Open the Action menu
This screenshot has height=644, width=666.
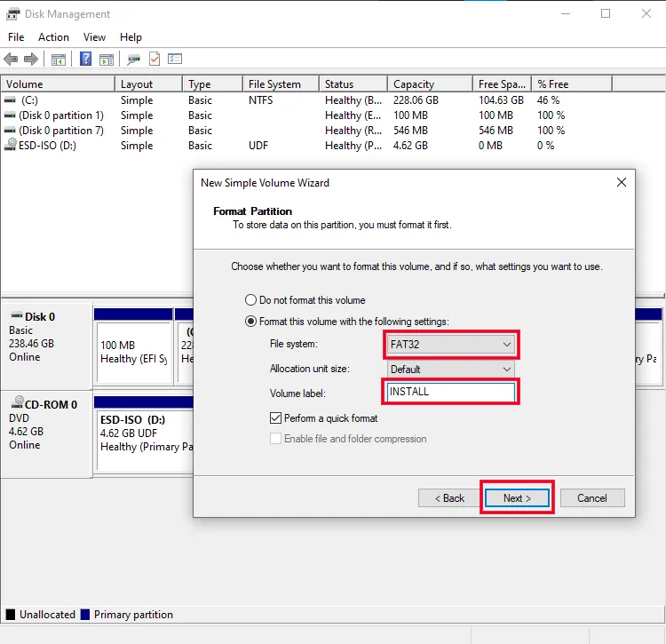tap(53, 37)
